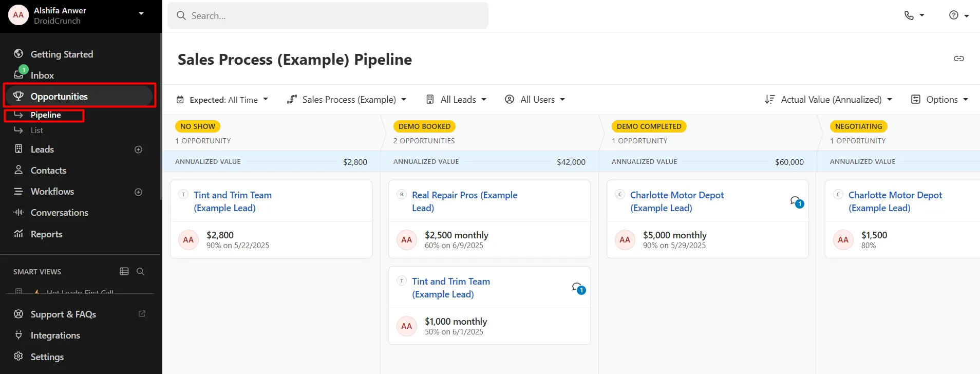Screen dimensions: 980x374
Task: Click plus icon next to Leads
Action: pyautogui.click(x=138, y=149)
